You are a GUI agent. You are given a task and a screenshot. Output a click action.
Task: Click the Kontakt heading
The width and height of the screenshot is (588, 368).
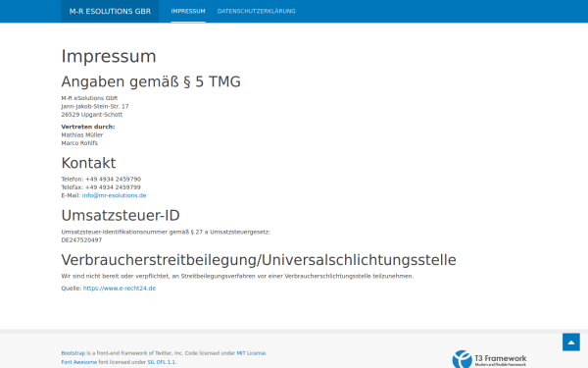pos(88,163)
